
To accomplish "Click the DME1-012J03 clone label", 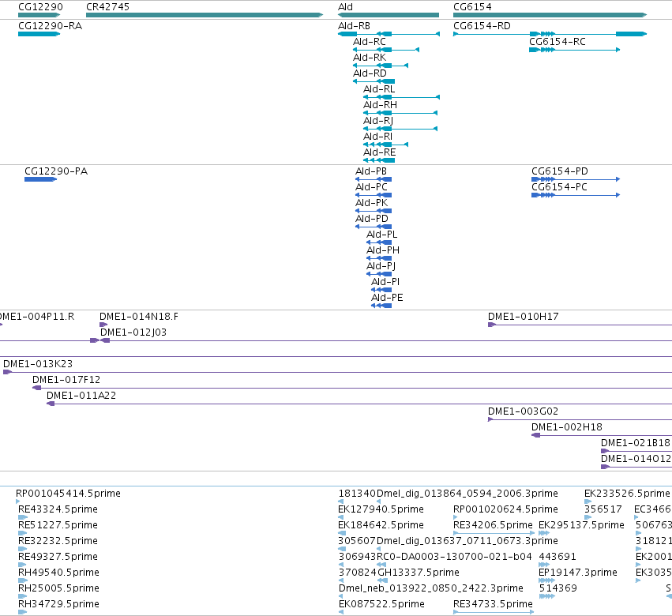I will (x=133, y=332).
